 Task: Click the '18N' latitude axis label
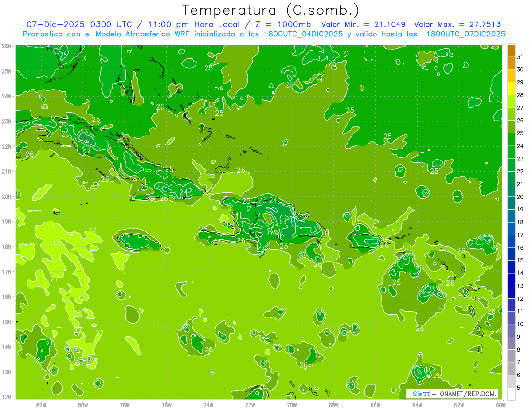coord(6,246)
